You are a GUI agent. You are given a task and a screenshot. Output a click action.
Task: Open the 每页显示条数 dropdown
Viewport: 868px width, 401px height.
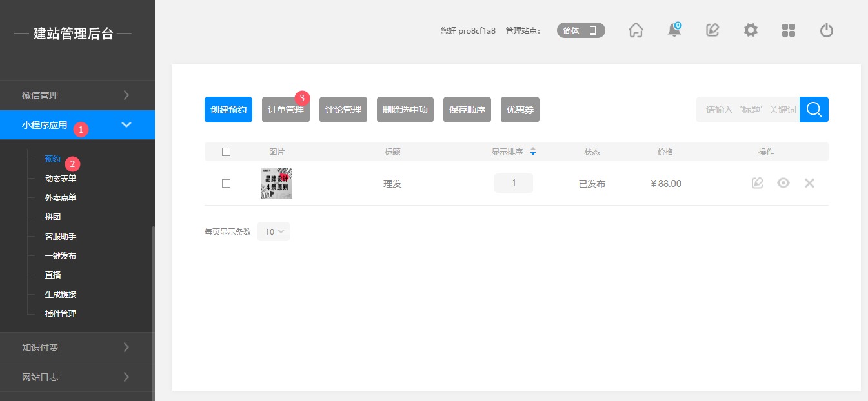[x=274, y=231]
